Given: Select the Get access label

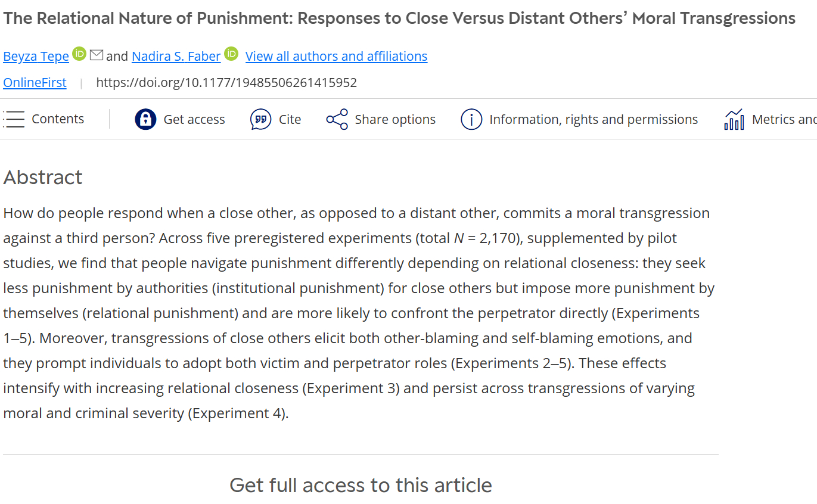Looking at the screenshot, I should tap(194, 120).
